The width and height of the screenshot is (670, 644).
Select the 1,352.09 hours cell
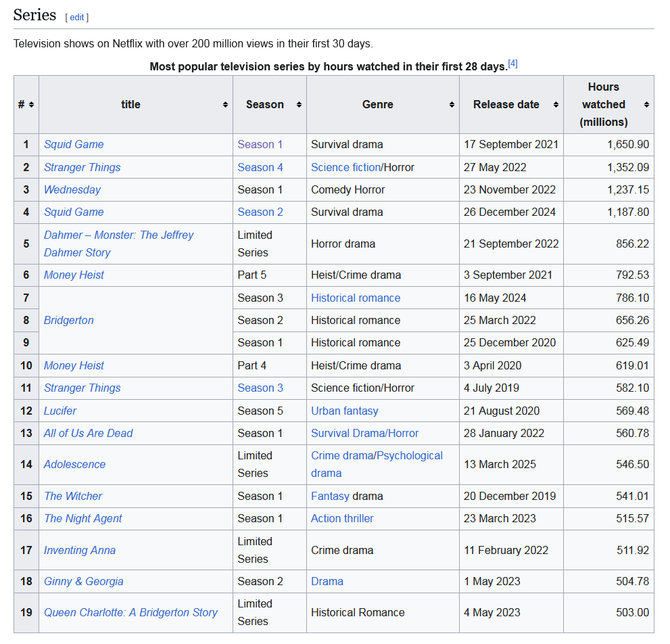coord(608,167)
